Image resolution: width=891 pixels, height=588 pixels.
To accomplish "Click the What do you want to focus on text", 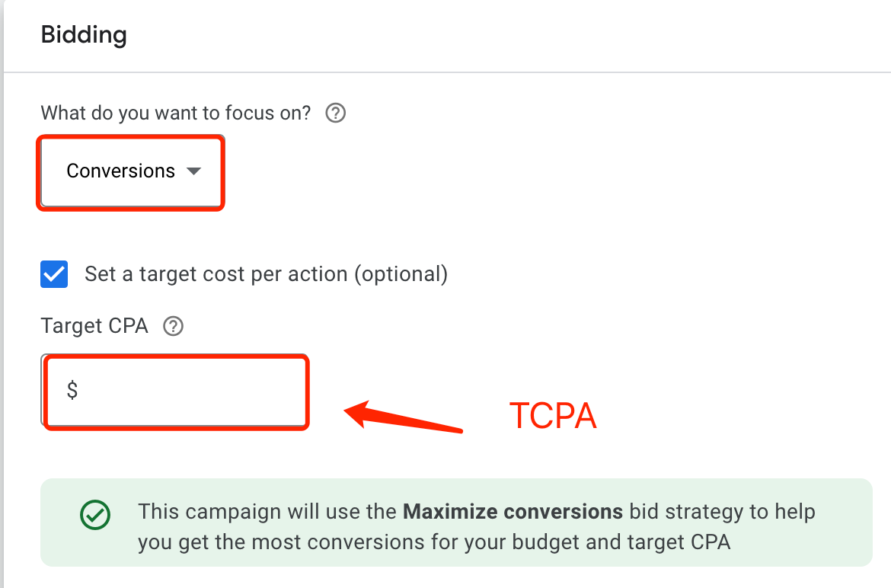I will 175,113.
